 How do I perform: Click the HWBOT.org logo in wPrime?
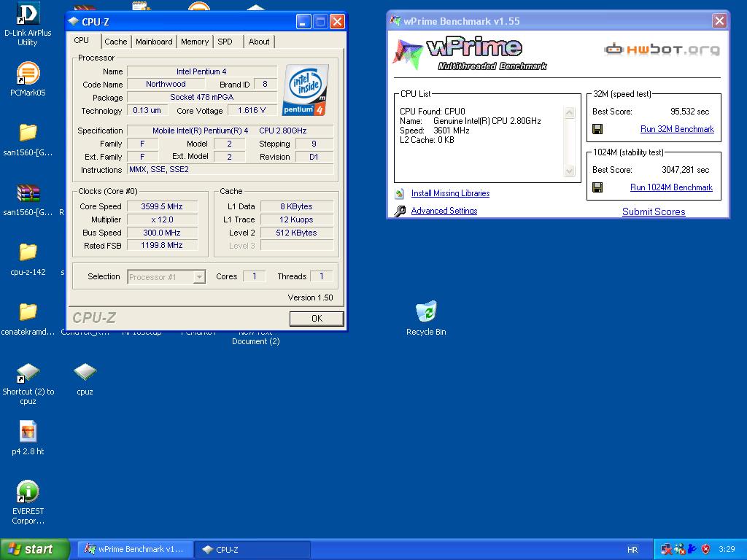click(x=662, y=49)
